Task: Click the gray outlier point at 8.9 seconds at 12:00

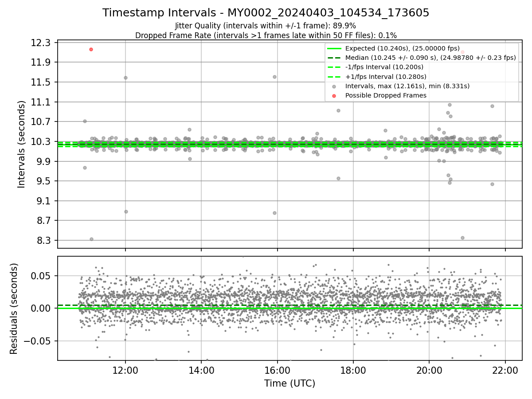Action: point(126,211)
